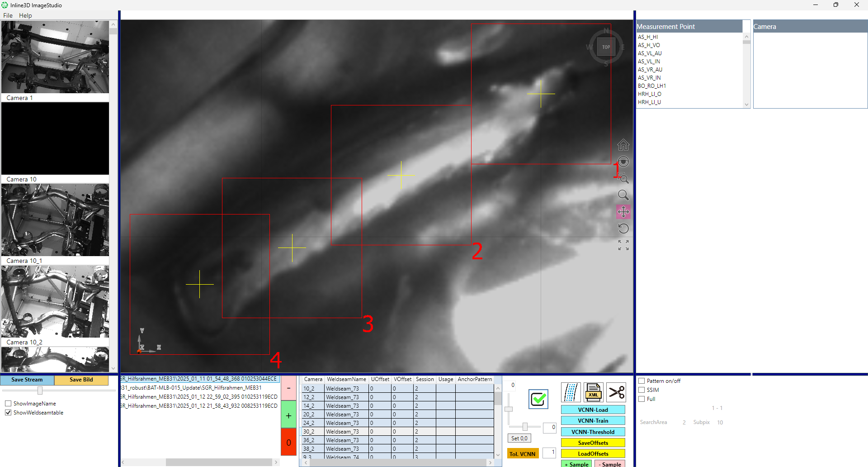Select table row with camera 20_2
Viewport: 868px width, 467px height.
click(398, 415)
